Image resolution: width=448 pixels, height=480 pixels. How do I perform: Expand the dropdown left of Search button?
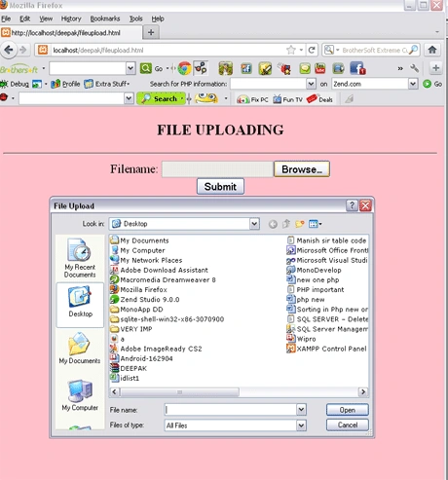129,98
